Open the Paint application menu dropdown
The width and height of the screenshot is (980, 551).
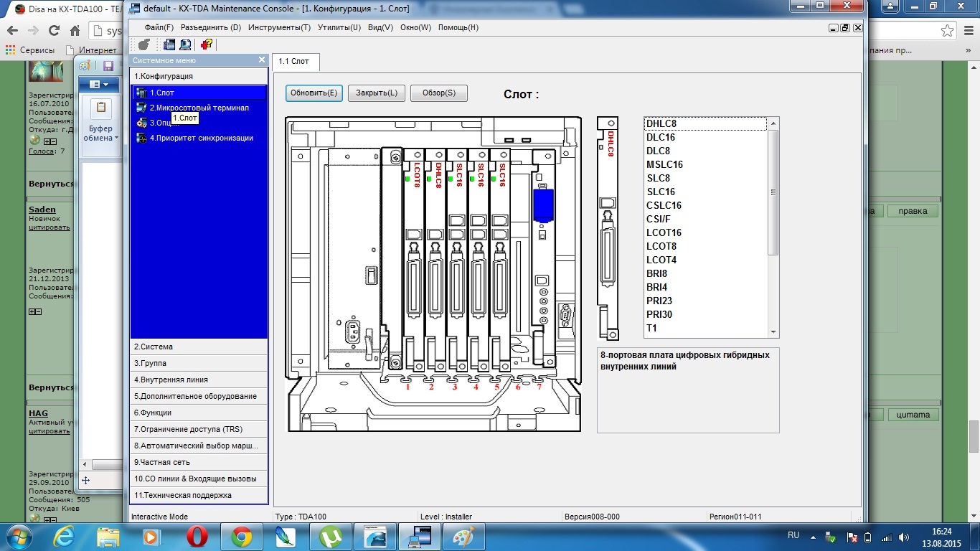99,85
